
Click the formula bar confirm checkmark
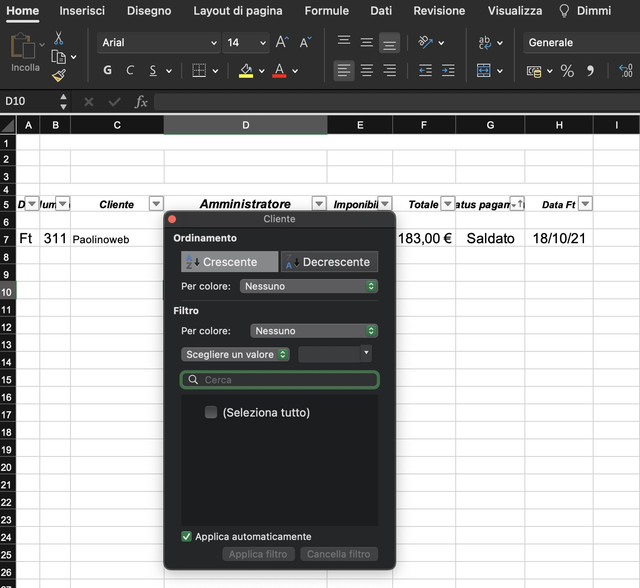tap(114, 101)
